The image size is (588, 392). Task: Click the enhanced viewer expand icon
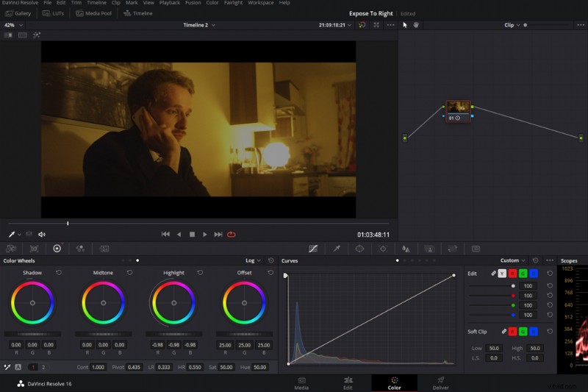tap(376, 25)
